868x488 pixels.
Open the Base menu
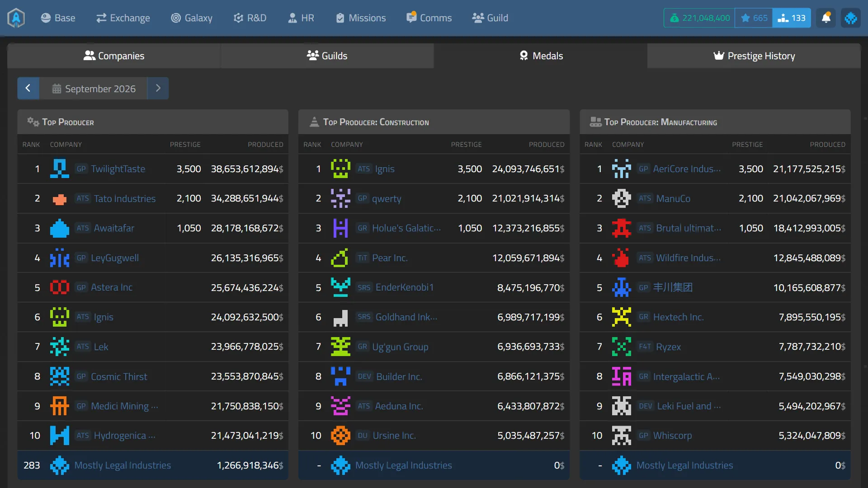pos(58,18)
